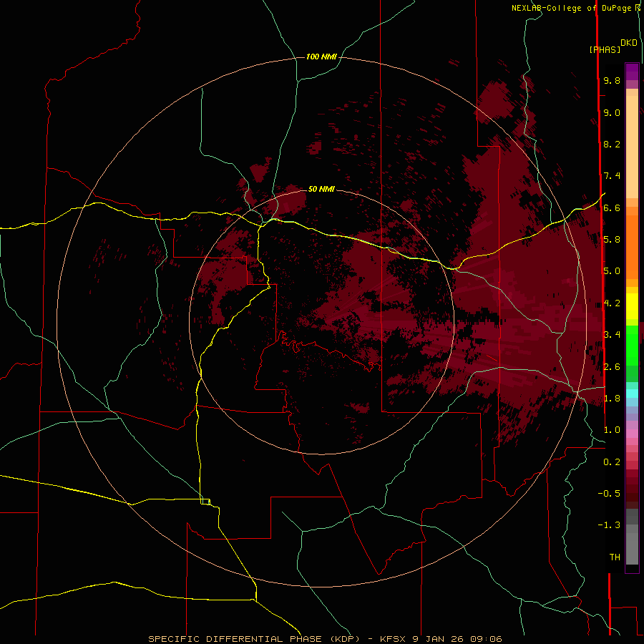Click the 5.0 value on color scale
The width and height of the screenshot is (644, 644).
(x=612, y=271)
